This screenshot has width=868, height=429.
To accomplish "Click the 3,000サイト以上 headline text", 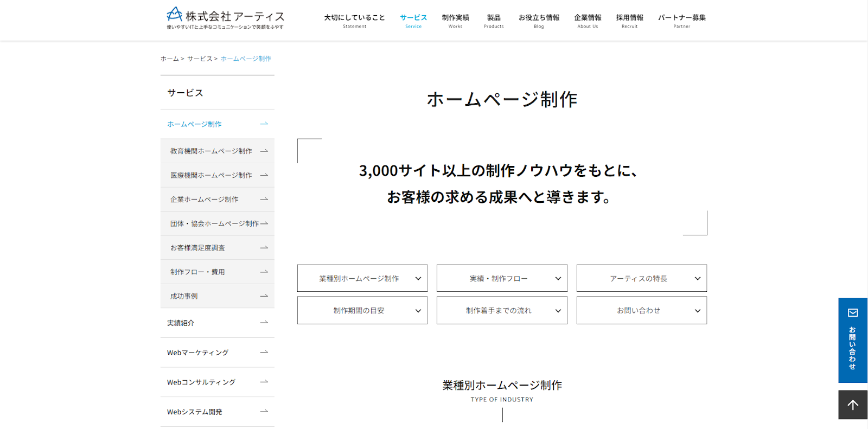I will pyautogui.click(x=498, y=171).
